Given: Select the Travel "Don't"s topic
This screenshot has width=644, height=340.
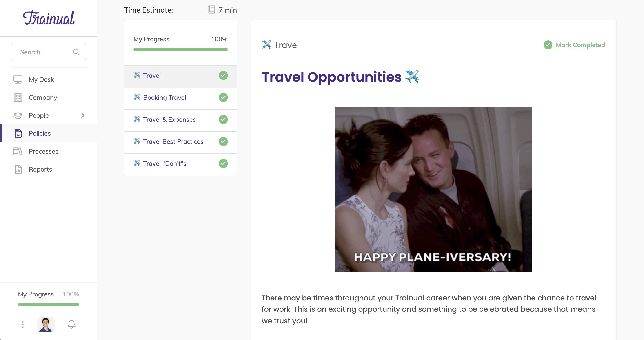Looking at the screenshot, I should (x=164, y=163).
